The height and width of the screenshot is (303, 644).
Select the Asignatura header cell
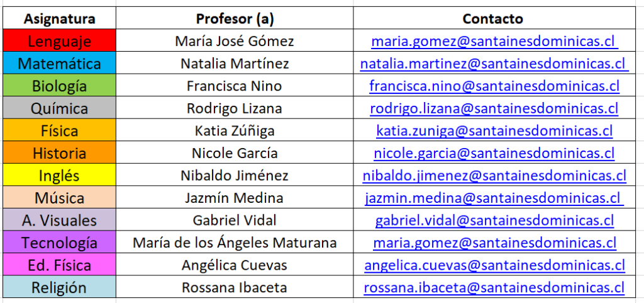[59, 19]
